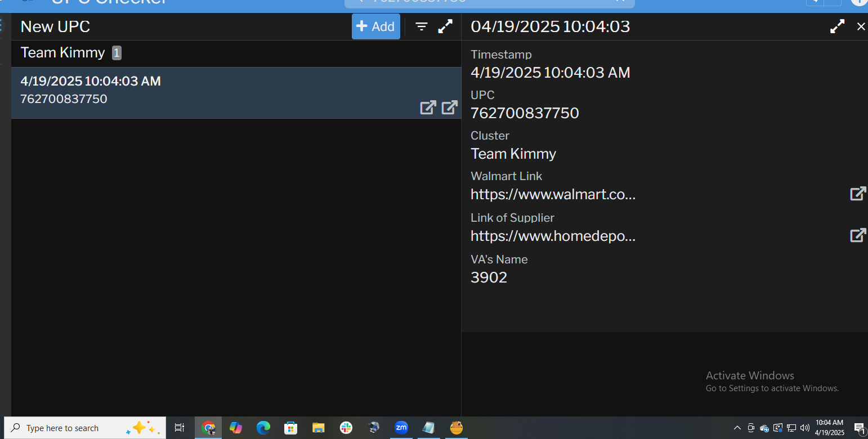Click the Add button for New UPC

pos(375,26)
